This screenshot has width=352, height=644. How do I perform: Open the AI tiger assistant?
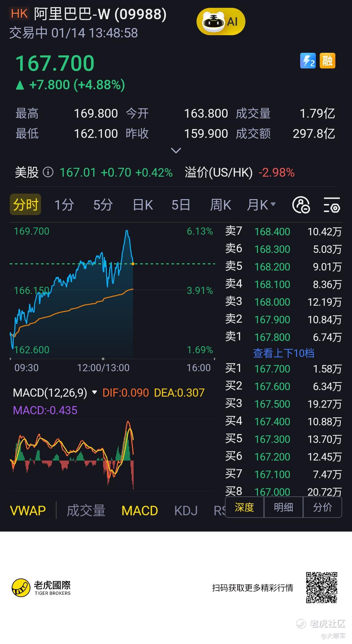(221, 22)
